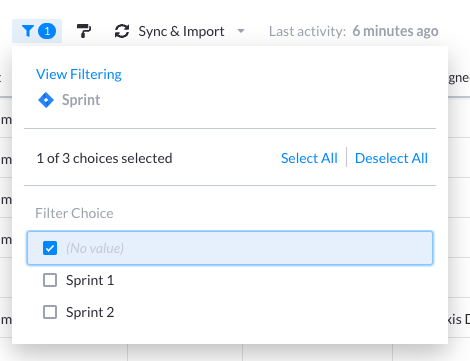
Task: Expand the Sync & Import dropdown arrow
Action: [241, 31]
